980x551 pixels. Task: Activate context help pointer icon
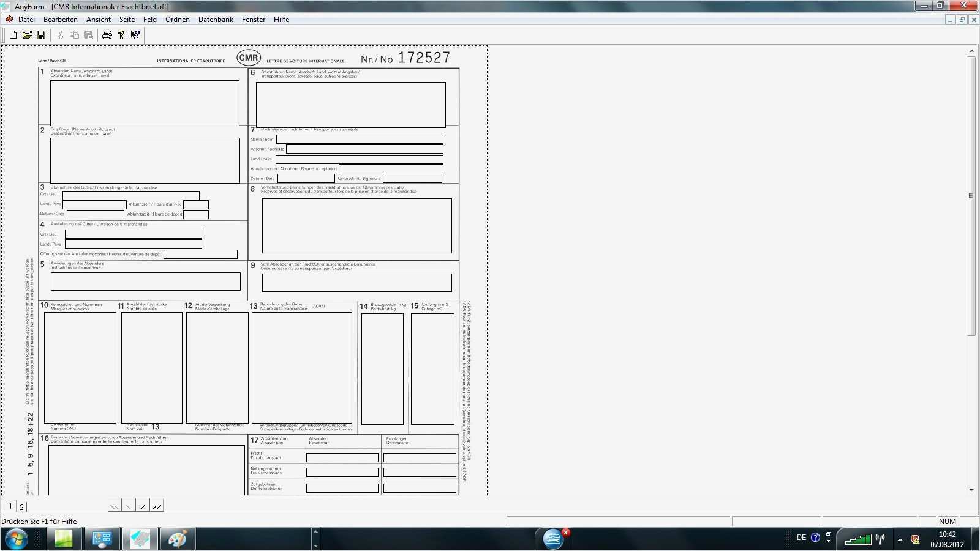(x=135, y=35)
